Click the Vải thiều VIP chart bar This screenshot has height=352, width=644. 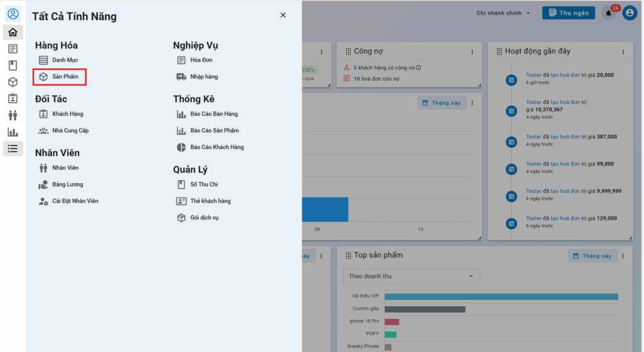click(501, 296)
